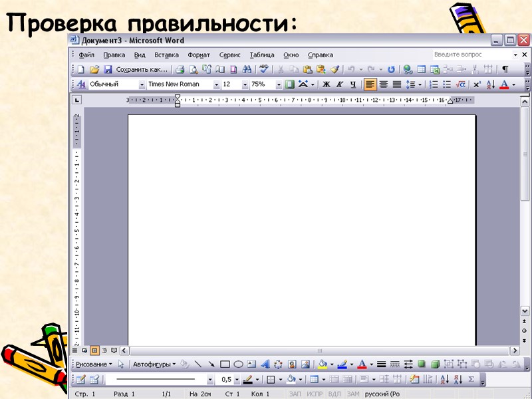
Task: Insert Clip Art from drawing toolbar
Action: coord(292,364)
